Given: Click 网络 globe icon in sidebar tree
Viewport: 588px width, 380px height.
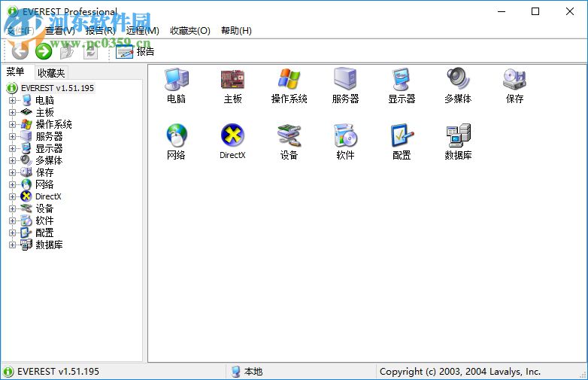Looking at the screenshot, I should (26, 184).
